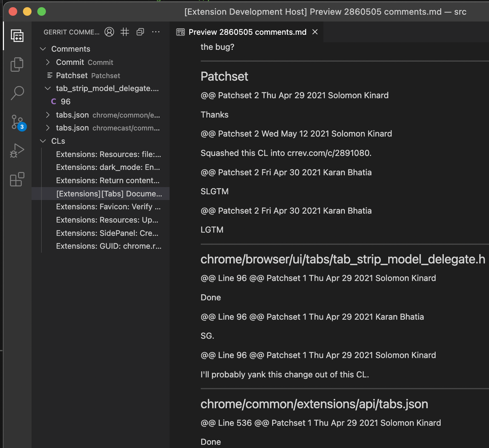This screenshot has width=489, height=448.
Task: Click the Collapse All icon in sidebar header
Action: 140,32
